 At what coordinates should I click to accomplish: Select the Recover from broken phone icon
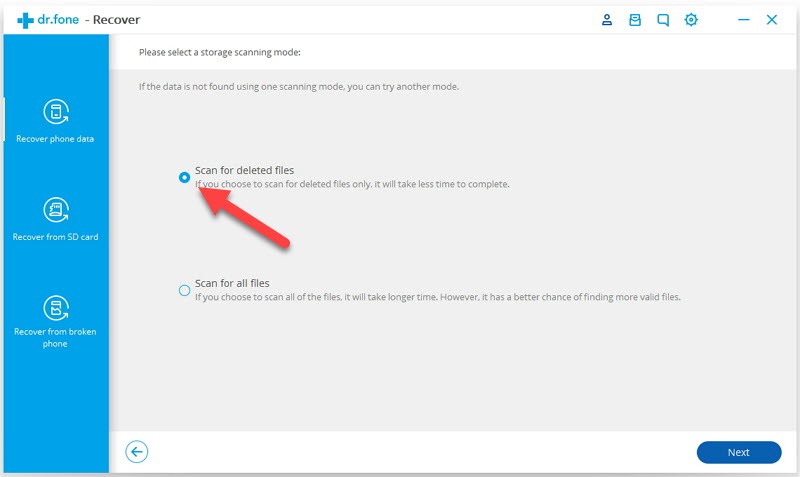coord(56,309)
